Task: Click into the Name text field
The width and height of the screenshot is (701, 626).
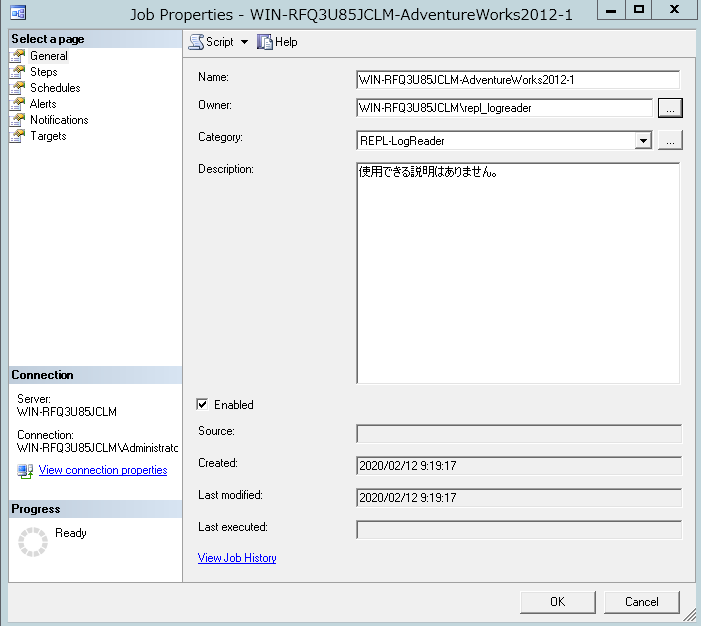Action: pyautogui.click(x=518, y=80)
